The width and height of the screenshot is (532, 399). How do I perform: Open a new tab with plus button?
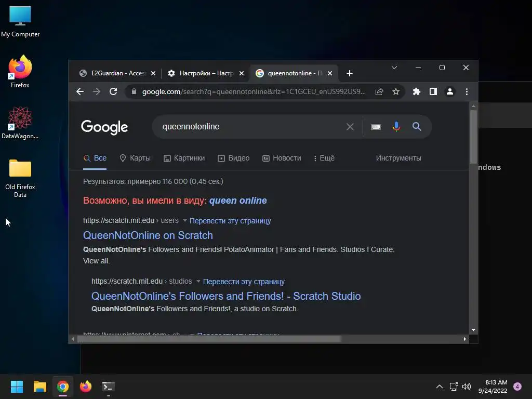point(350,73)
